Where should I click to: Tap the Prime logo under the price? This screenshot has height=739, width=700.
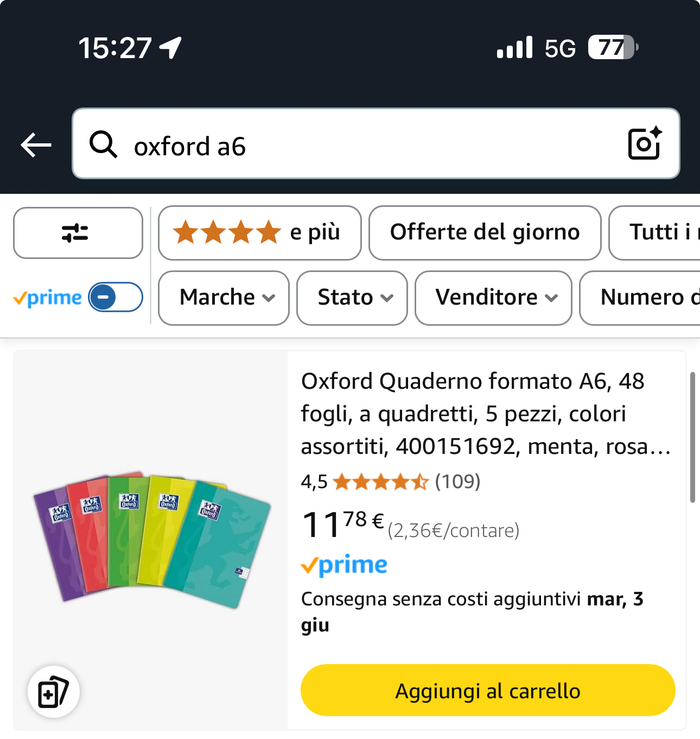point(344,565)
